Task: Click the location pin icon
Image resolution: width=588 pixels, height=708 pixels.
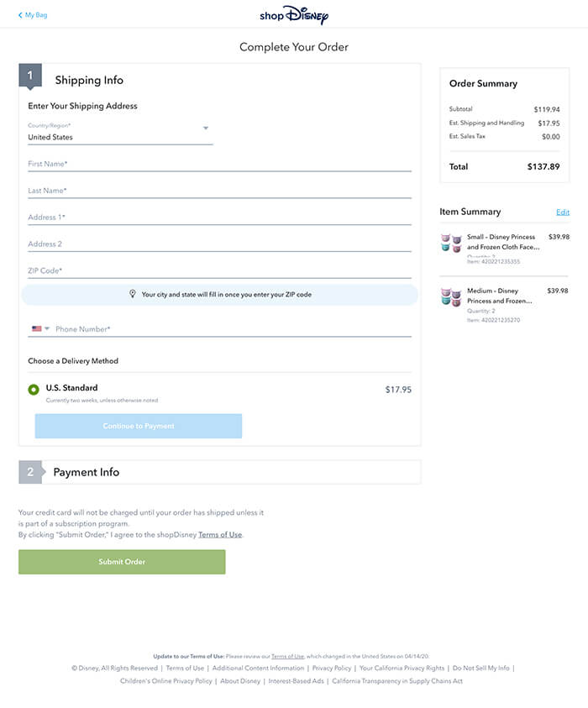Action: tap(132, 295)
